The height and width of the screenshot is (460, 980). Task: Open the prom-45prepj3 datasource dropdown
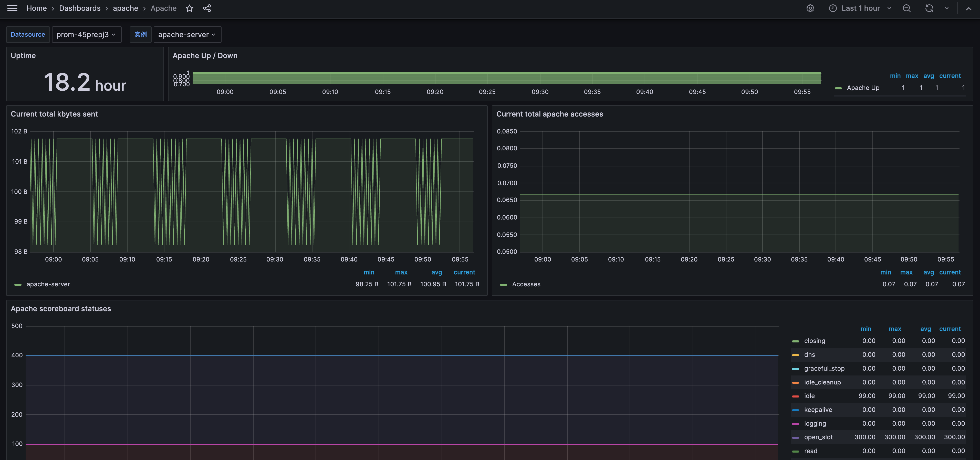coord(86,35)
